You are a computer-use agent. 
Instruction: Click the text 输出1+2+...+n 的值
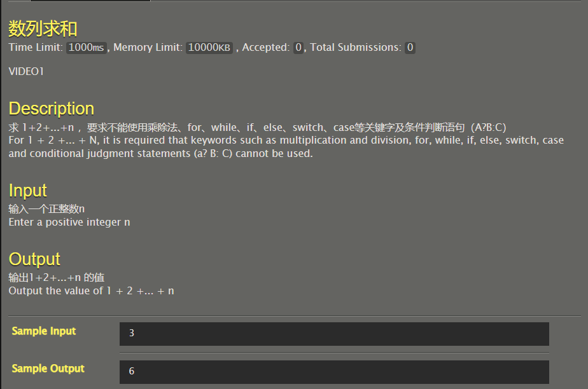(x=57, y=277)
